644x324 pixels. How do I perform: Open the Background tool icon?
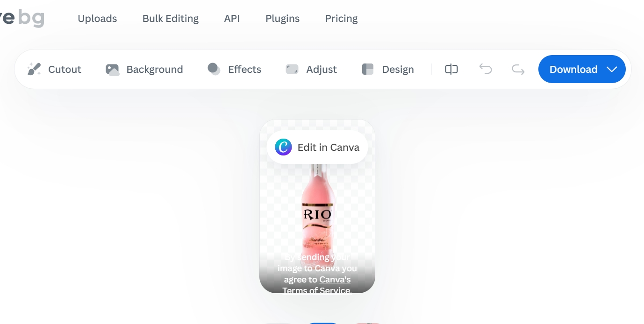click(112, 70)
